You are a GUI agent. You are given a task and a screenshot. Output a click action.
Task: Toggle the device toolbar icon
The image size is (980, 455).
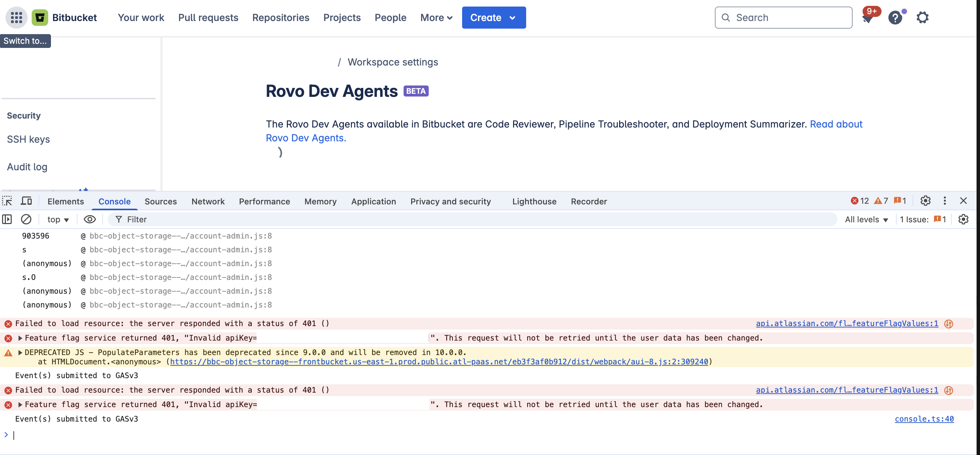coord(26,201)
